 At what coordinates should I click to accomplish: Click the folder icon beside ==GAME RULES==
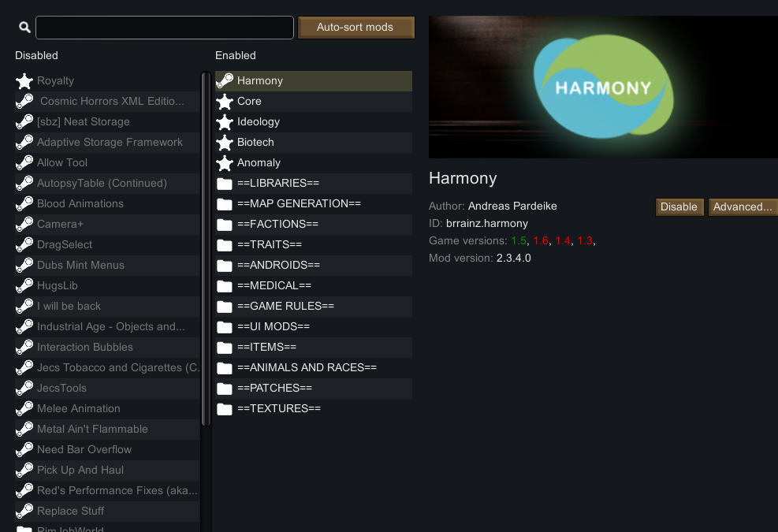[x=225, y=307]
